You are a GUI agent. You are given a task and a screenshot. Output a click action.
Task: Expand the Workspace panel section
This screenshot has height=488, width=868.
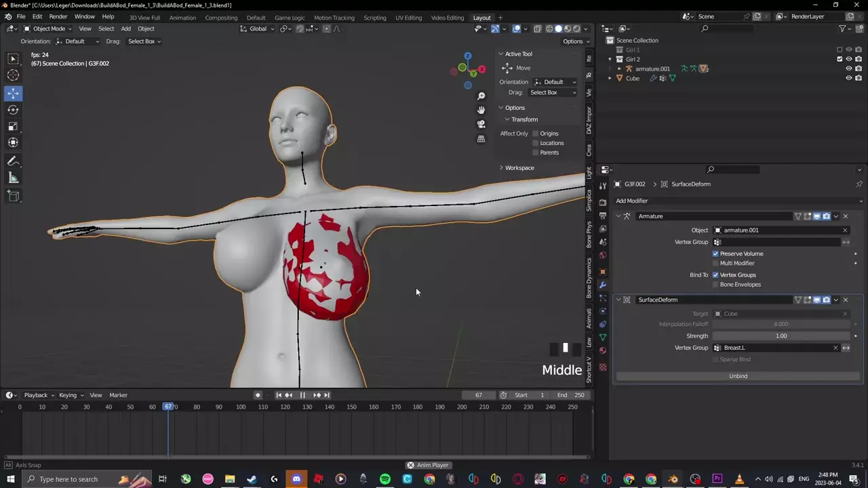(519, 168)
